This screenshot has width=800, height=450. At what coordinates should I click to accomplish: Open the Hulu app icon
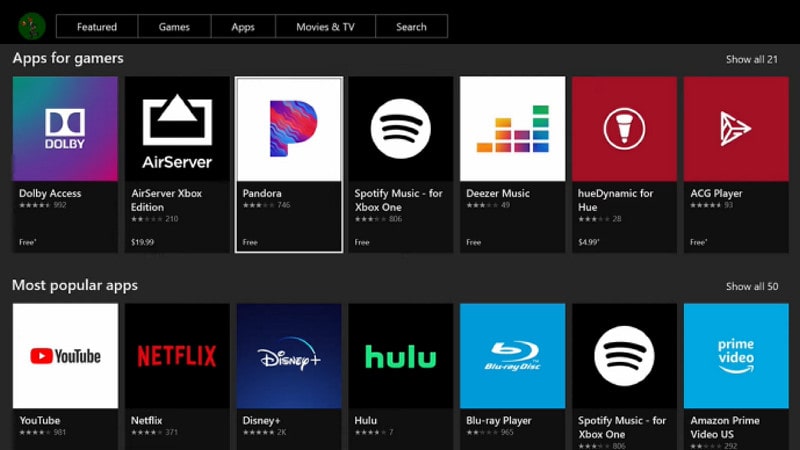401,356
